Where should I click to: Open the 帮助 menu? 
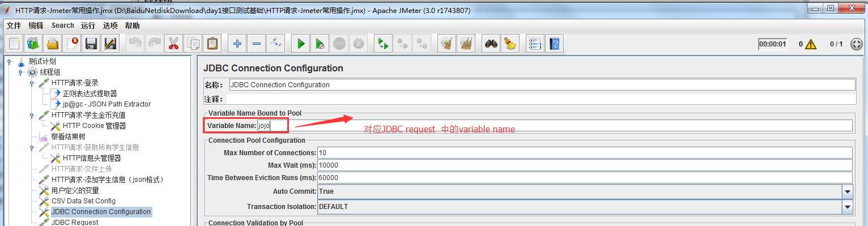click(x=133, y=25)
